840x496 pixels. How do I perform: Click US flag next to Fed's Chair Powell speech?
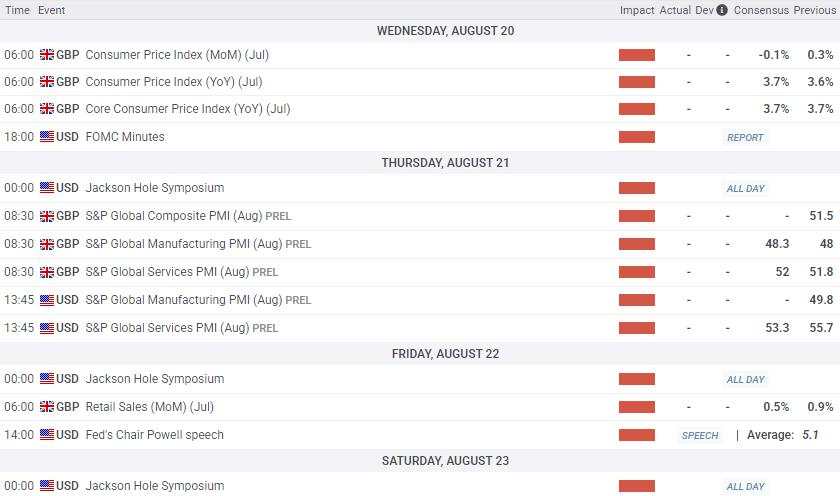tap(47, 434)
